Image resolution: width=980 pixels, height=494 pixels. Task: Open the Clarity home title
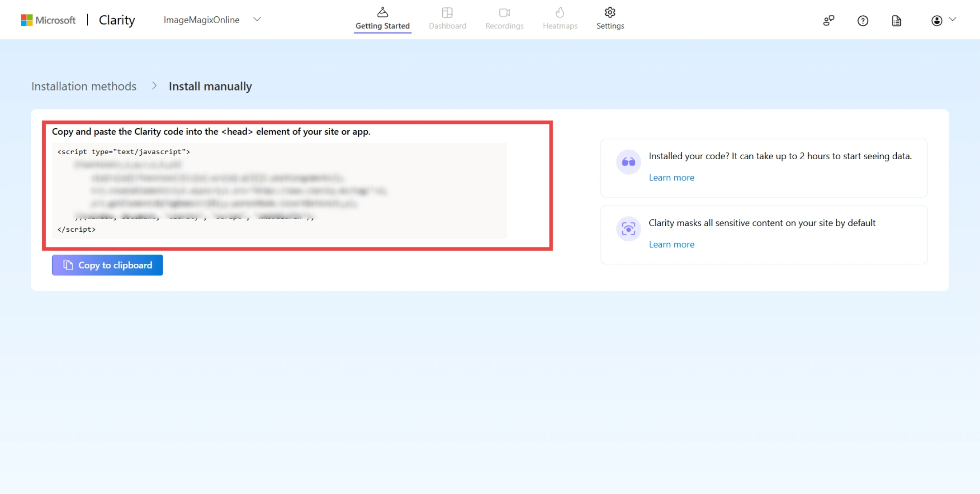tap(117, 20)
